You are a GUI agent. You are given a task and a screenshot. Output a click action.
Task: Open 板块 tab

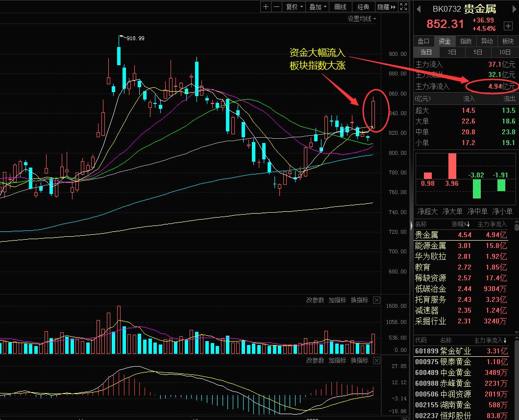coord(508,41)
